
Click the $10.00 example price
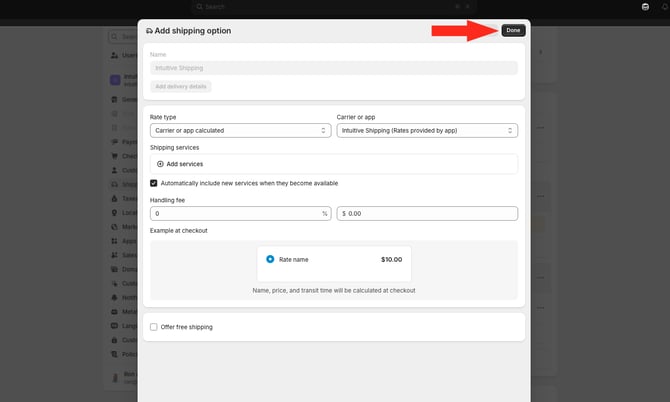click(391, 259)
